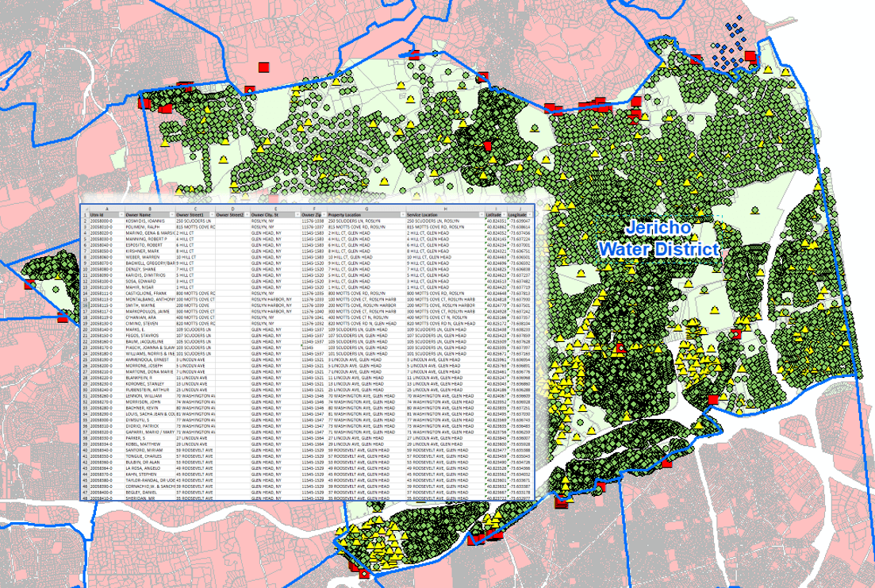Open the Utm Id column filter dropdown
Viewport: 875px width, 588px height.
[x=121, y=215]
